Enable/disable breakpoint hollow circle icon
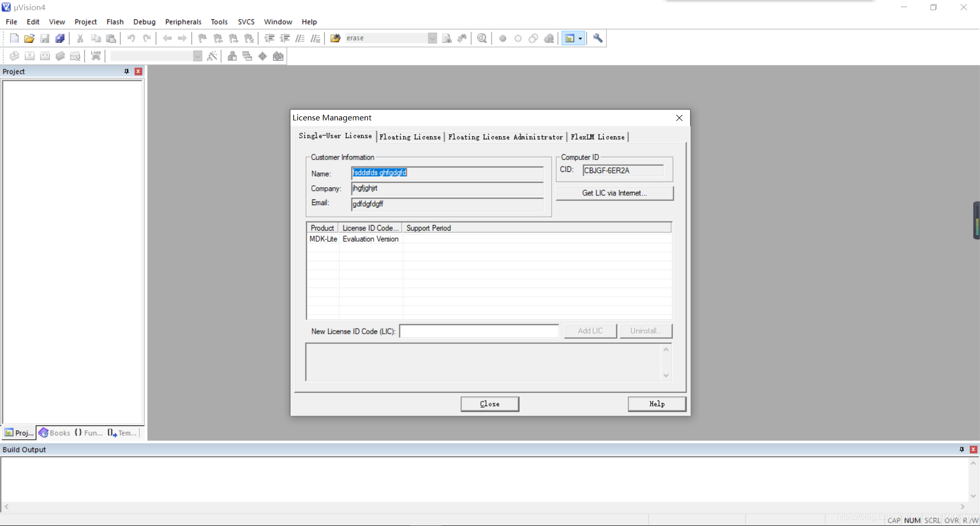 518,38
